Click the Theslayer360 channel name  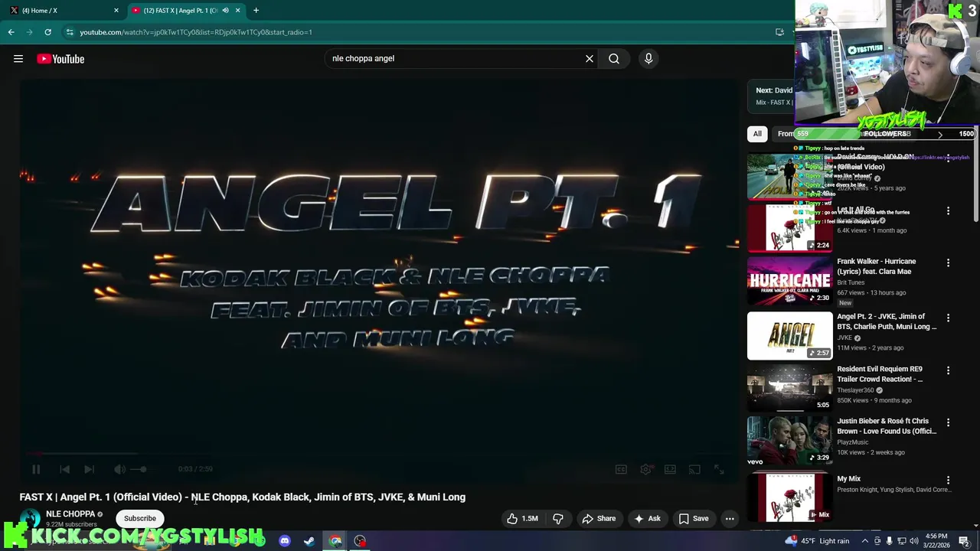[x=855, y=390]
